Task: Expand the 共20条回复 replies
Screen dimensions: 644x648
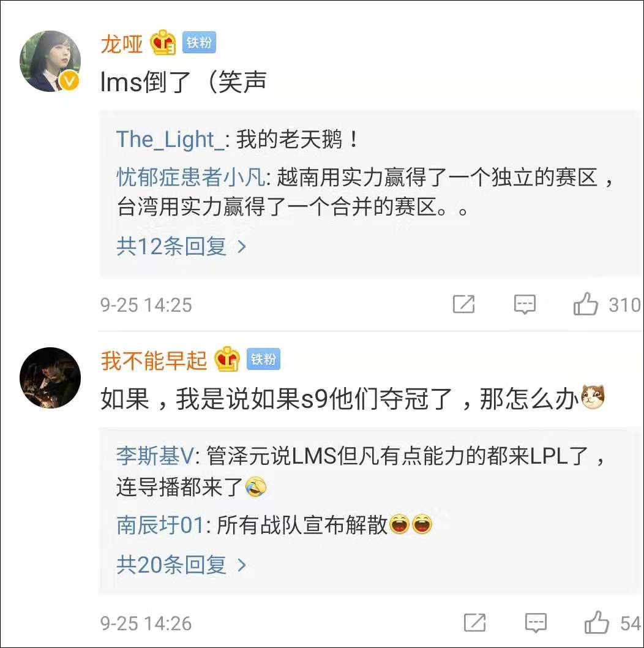Action: coord(181,565)
